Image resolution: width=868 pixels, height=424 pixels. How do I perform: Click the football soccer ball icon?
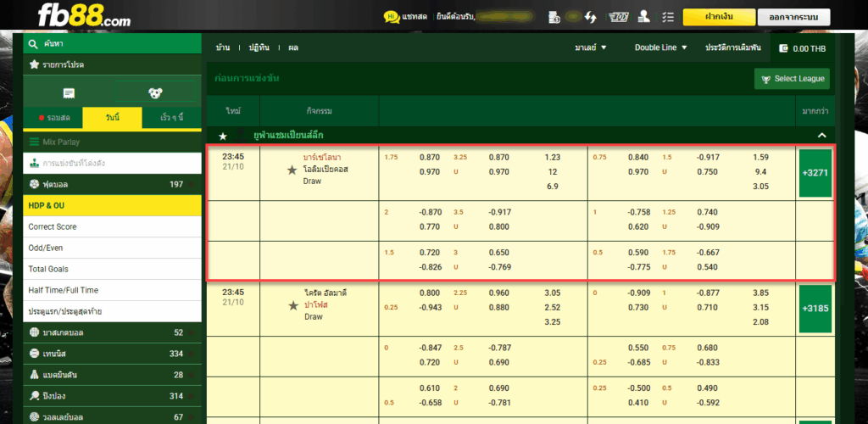pyautogui.click(x=34, y=184)
